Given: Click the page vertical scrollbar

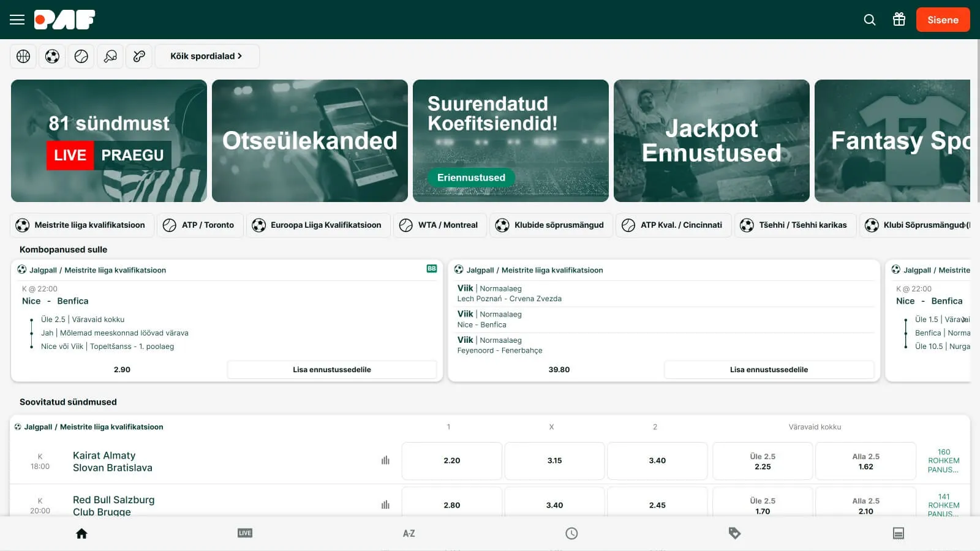Looking at the screenshot, I should [x=978, y=121].
